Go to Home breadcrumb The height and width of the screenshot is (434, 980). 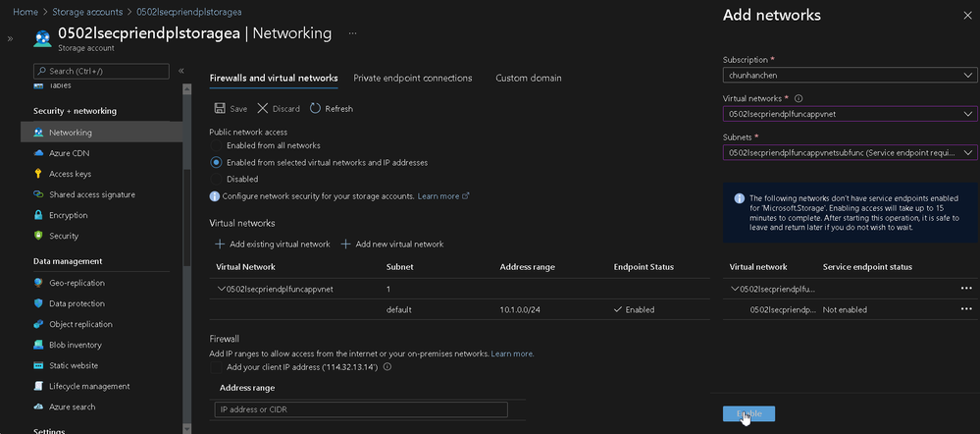[25, 12]
